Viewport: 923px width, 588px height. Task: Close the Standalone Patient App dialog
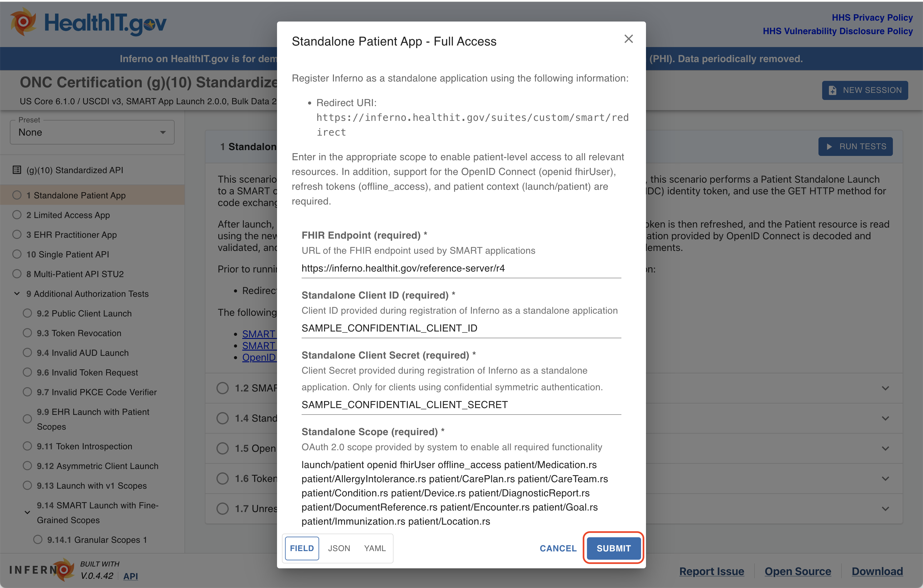tap(628, 39)
